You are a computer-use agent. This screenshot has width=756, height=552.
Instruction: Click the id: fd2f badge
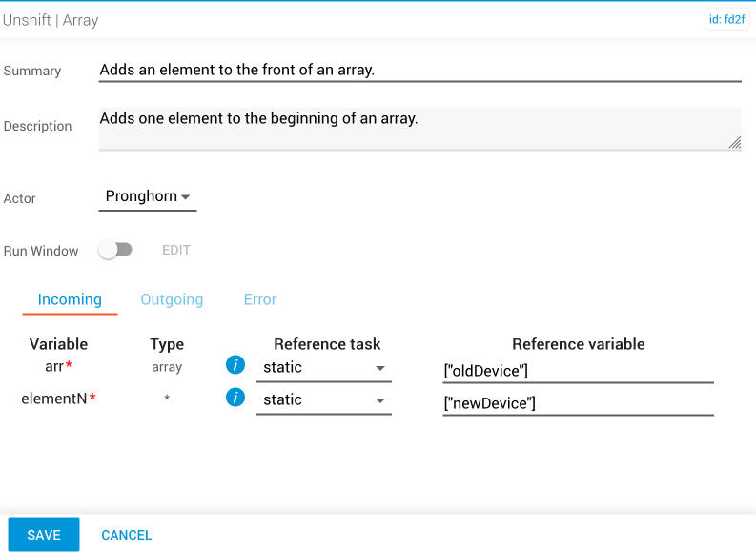tap(726, 19)
